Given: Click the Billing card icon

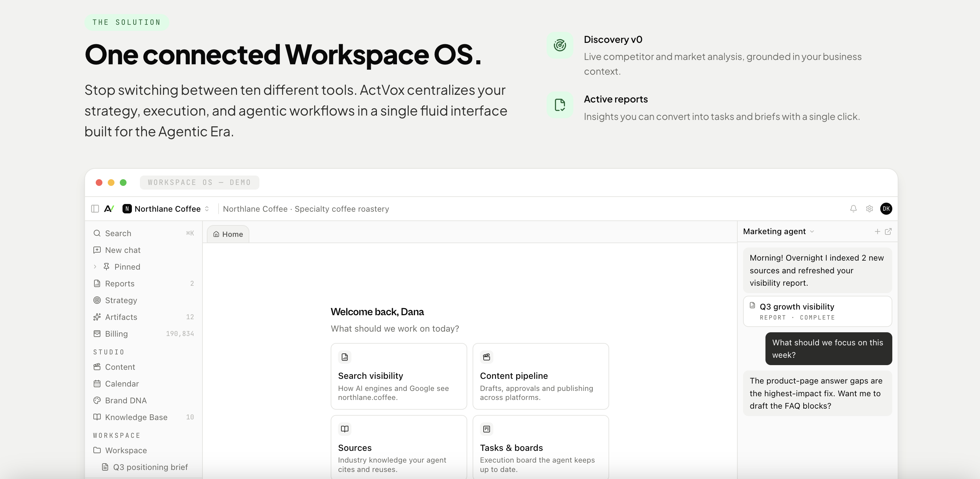Looking at the screenshot, I should (x=97, y=334).
